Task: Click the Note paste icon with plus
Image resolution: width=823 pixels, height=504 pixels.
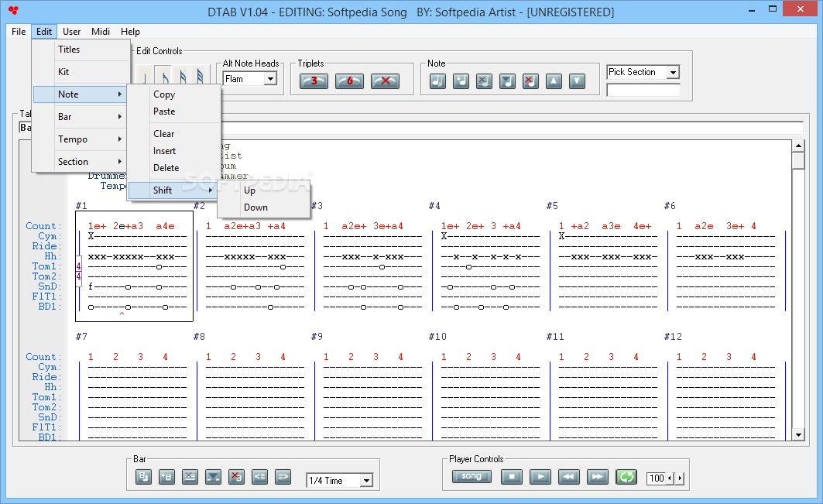Action: click(x=461, y=81)
